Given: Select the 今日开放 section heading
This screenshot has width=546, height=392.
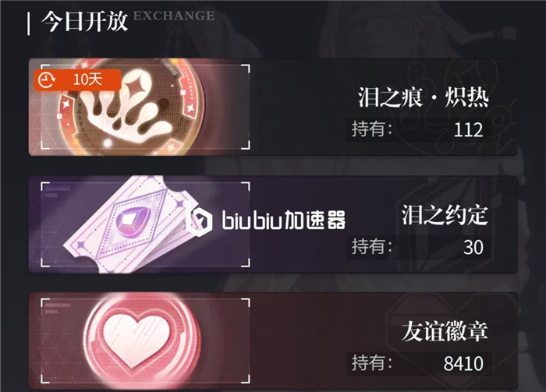Looking at the screenshot, I should click(84, 22).
